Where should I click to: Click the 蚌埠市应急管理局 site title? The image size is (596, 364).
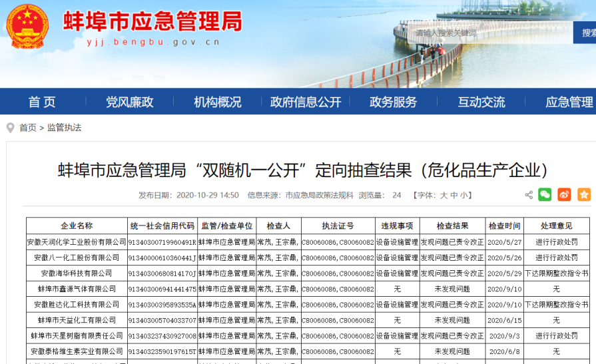[152, 21]
